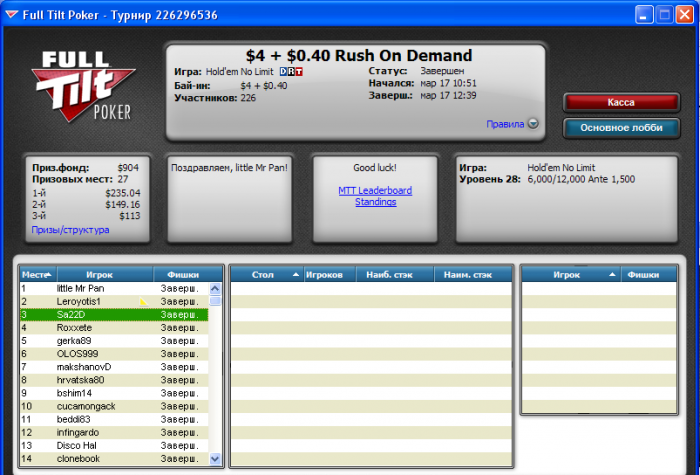Minimize the Full Tilt Poker window

click(643, 15)
